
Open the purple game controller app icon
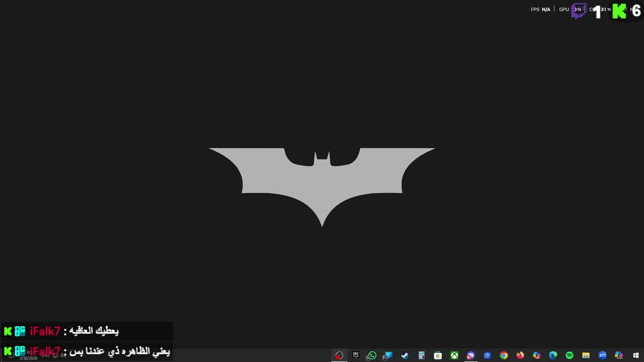tap(471, 355)
